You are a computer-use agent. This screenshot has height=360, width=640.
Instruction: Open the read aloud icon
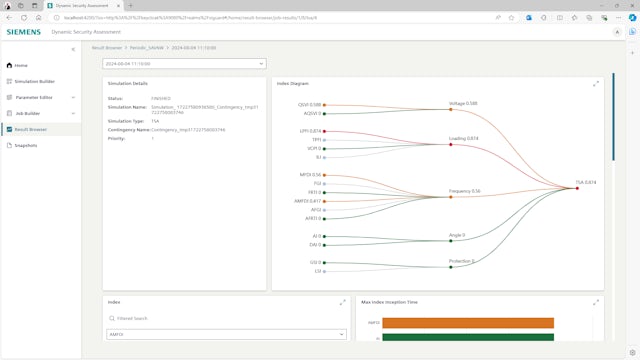coord(498,18)
